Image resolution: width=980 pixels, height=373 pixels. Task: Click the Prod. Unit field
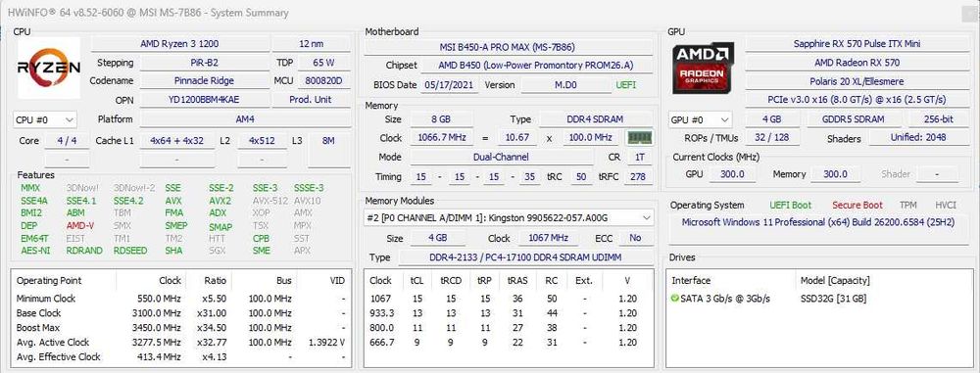coord(312,99)
